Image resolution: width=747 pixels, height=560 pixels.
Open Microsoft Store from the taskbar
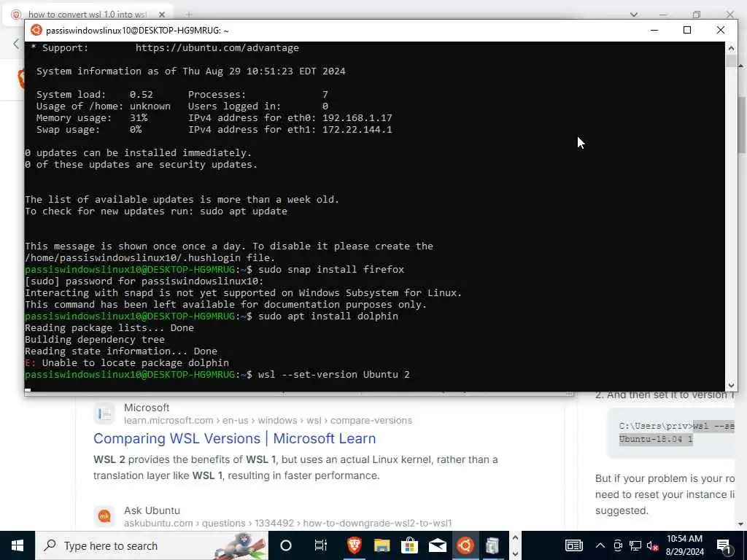409,545
